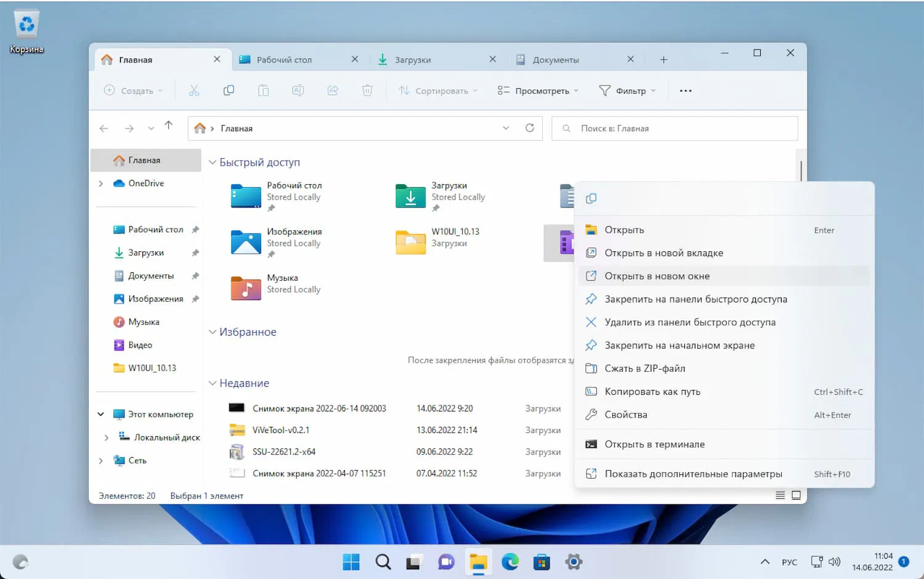Add a new Explorer tab
The width and height of the screenshot is (924, 579).
click(663, 60)
